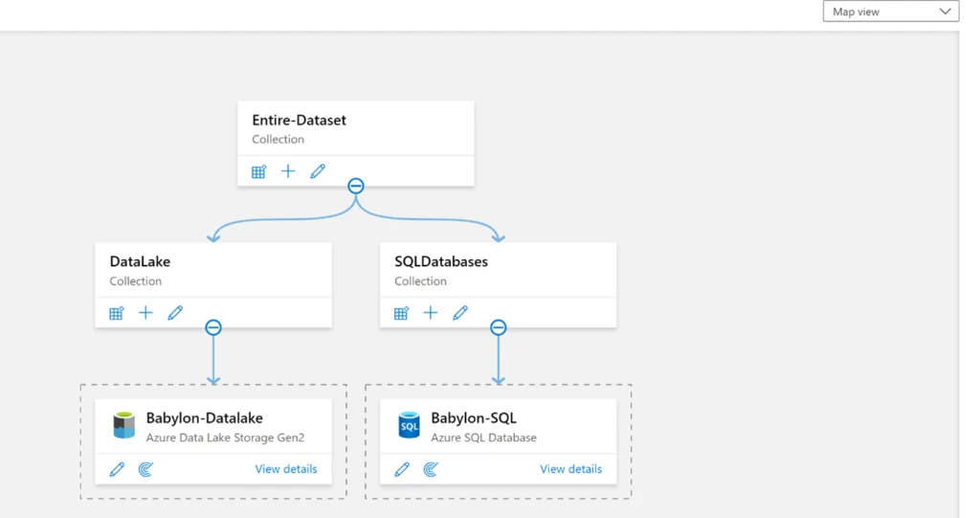
Task: Edit the Babylon-Datalake source with pencil icon
Action: tap(117, 469)
